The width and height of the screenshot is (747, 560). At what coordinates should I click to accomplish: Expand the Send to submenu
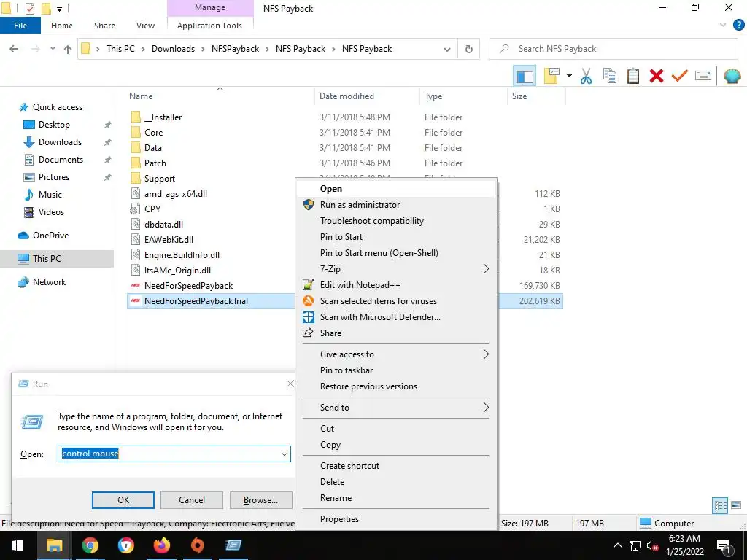396,408
